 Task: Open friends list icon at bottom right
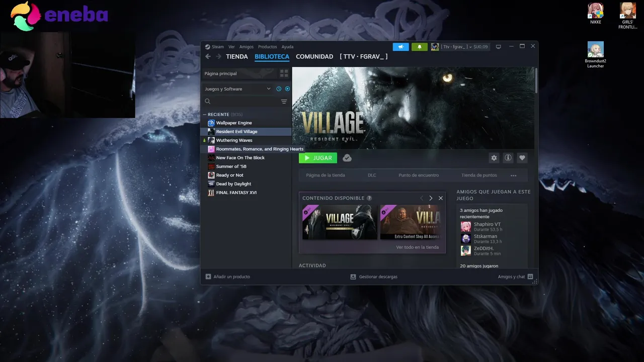pos(530,277)
